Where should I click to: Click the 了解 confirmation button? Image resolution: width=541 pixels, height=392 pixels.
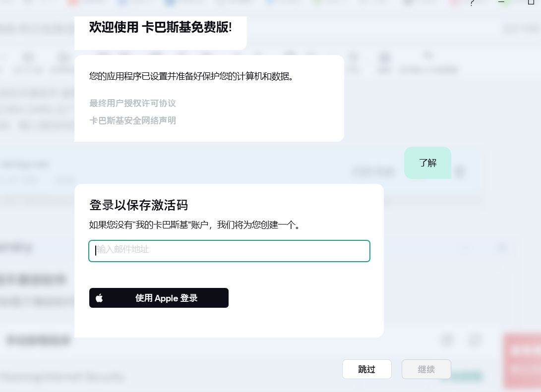coord(427,163)
